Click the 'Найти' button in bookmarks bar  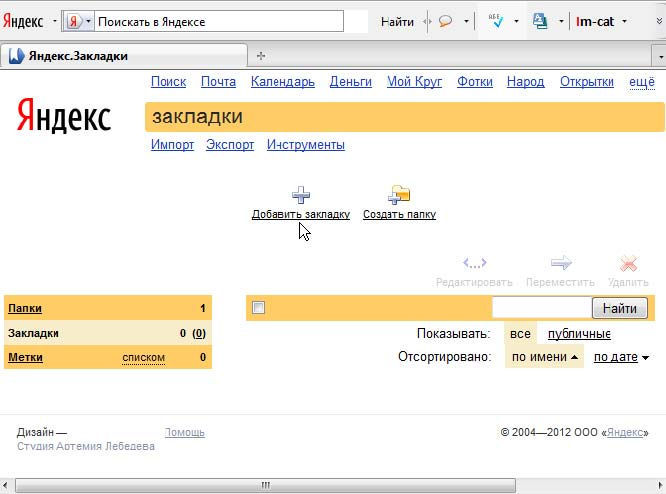(x=620, y=308)
